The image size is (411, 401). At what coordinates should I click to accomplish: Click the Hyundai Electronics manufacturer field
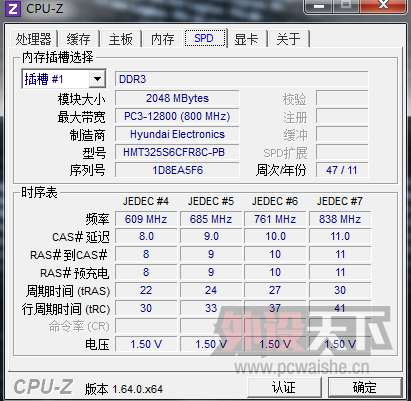(177, 134)
